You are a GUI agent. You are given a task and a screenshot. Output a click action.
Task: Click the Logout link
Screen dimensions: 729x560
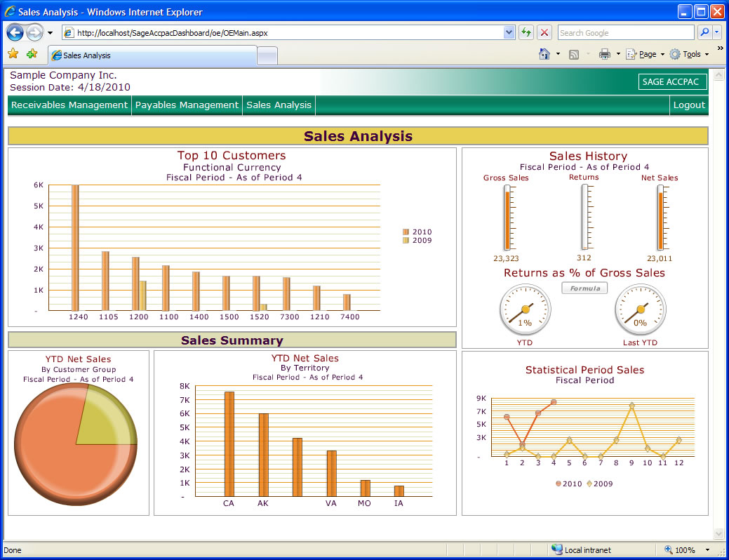[x=689, y=105]
